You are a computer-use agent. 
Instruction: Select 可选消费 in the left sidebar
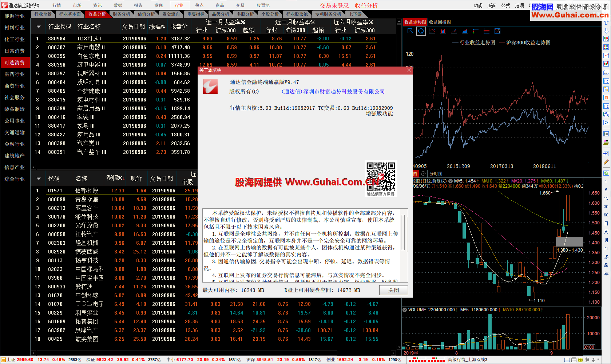coord(15,63)
